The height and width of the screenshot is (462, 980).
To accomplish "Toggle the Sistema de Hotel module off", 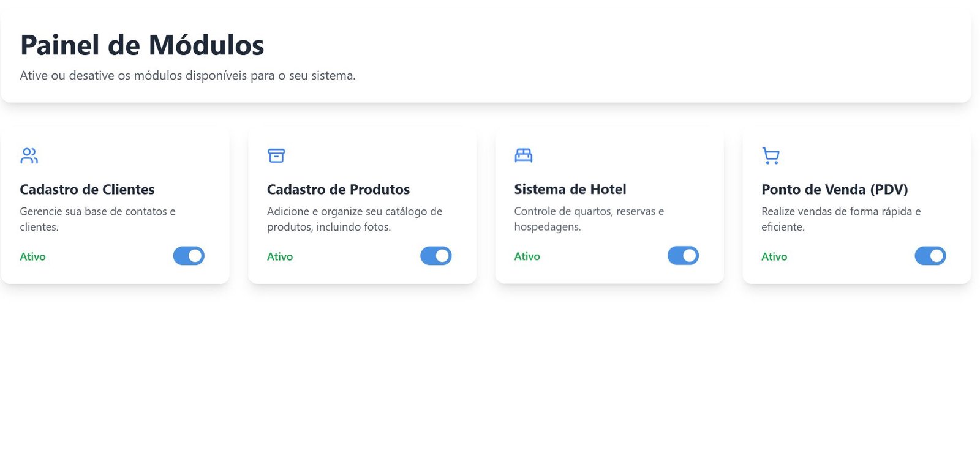I will point(683,256).
